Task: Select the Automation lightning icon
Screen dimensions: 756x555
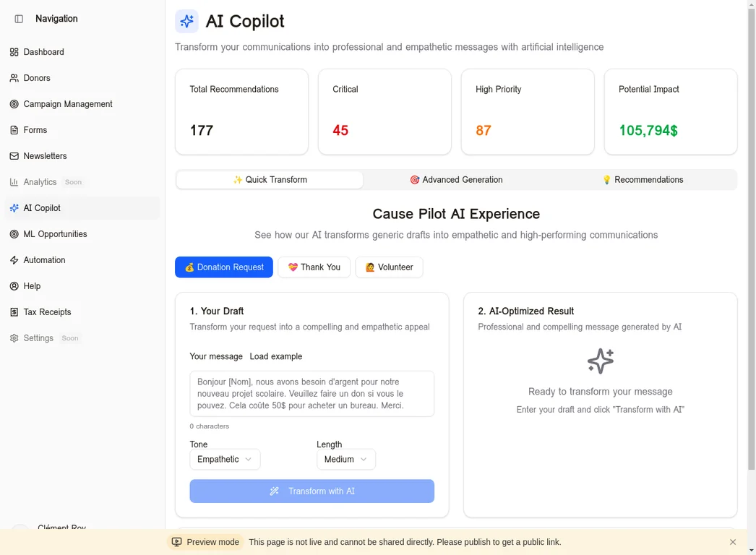Action: pyautogui.click(x=13, y=259)
